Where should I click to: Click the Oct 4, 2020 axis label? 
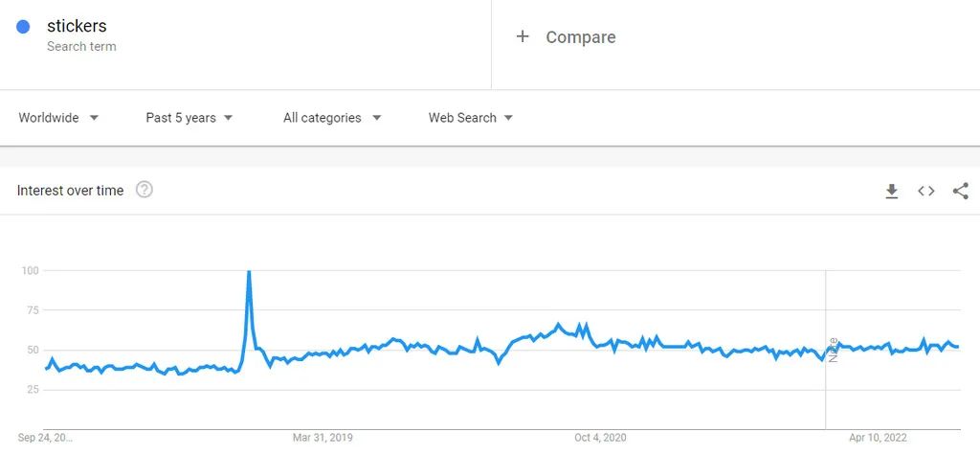coord(600,438)
